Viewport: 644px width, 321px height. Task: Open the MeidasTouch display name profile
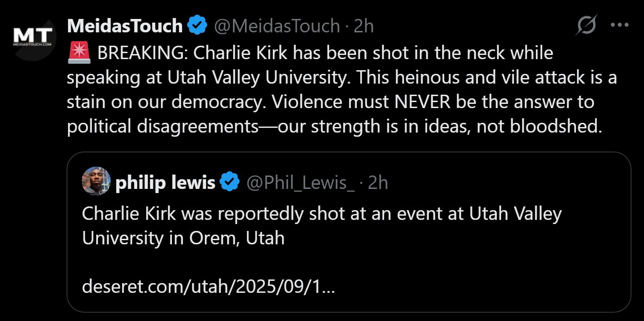tap(125, 26)
